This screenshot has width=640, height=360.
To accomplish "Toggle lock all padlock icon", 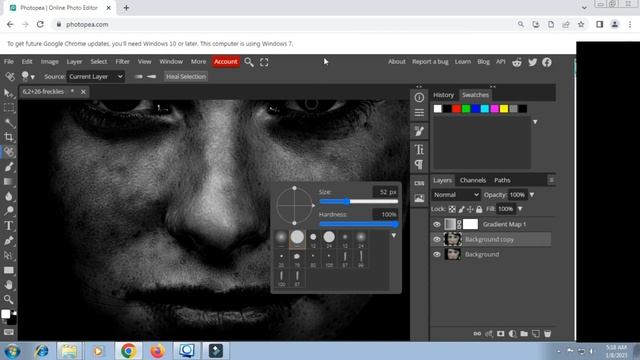I will [x=479, y=209].
